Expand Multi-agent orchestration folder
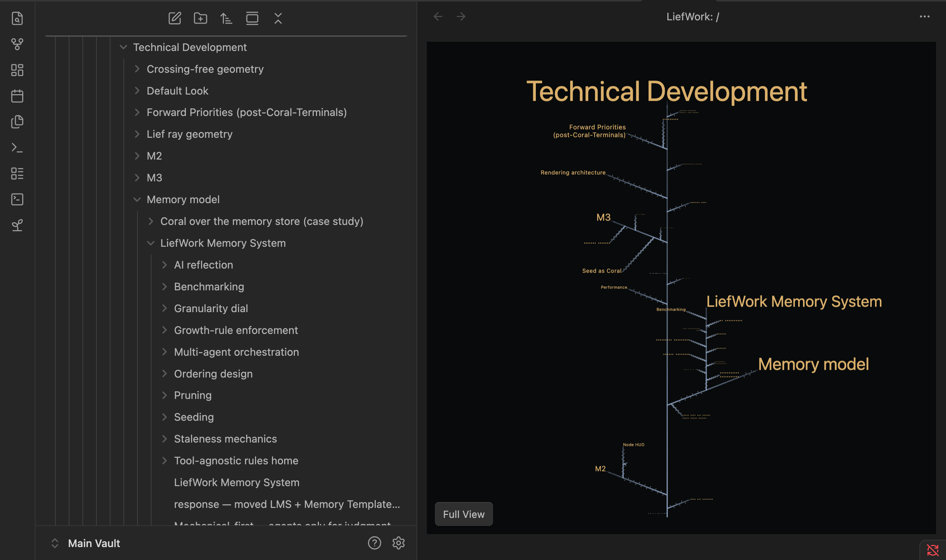This screenshot has height=560, width=946. tap(164, 352)
